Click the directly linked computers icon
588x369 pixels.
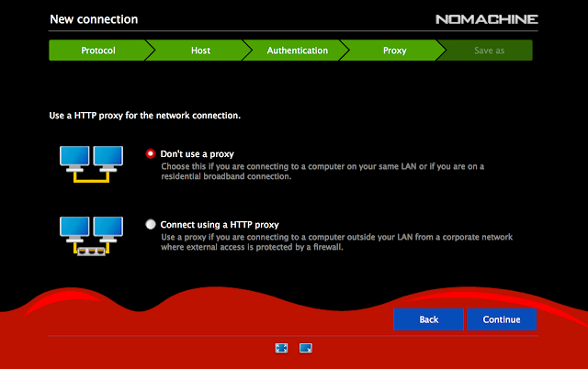coord(91,164)
